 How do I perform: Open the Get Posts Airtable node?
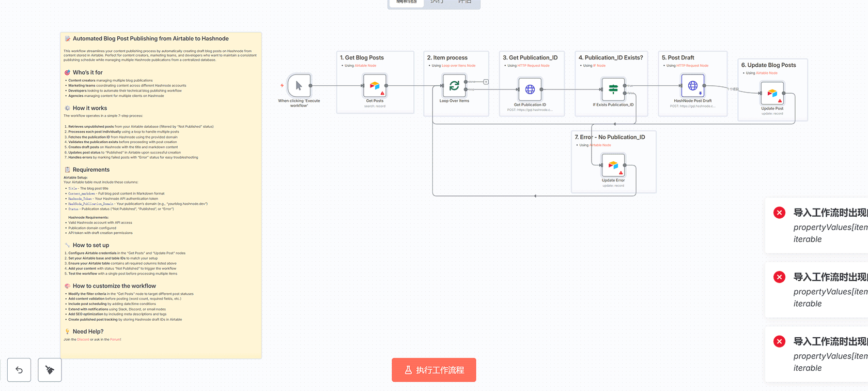[375, 86]
